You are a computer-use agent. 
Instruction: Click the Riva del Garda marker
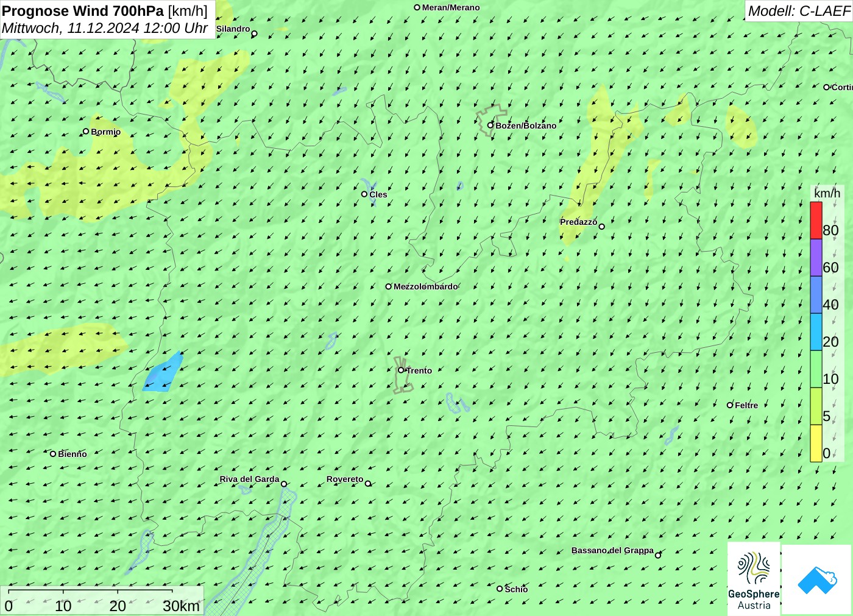tap(284, 484)
